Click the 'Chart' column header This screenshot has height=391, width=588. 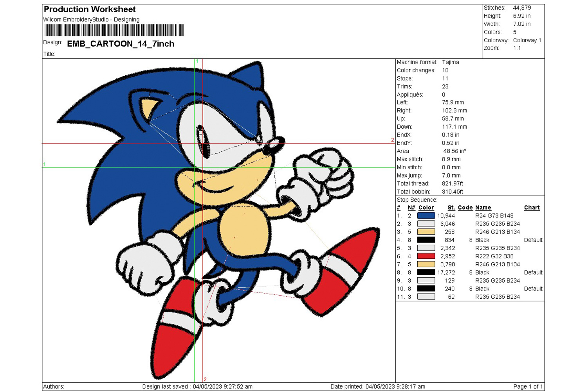pos(532,208)
